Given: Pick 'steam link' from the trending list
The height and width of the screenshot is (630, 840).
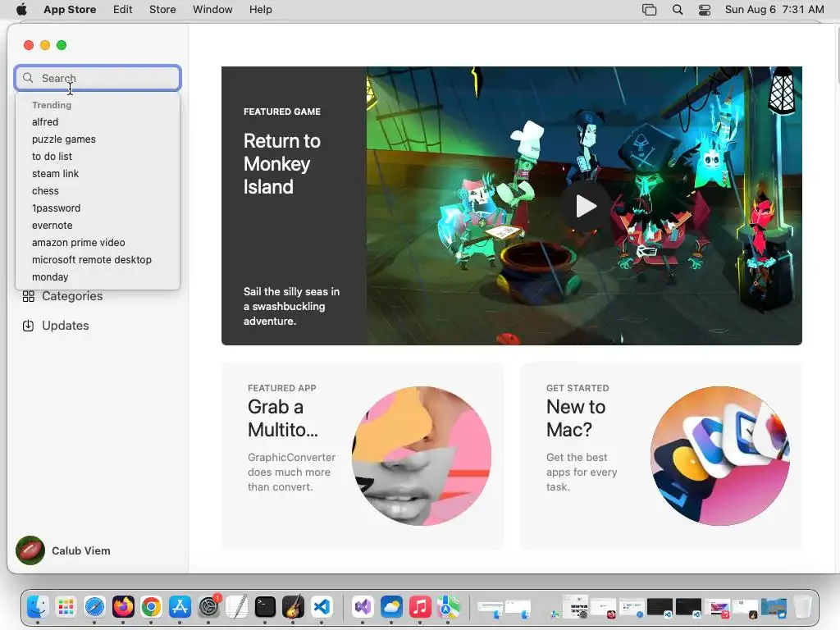Looking at the screenshot, I should pos(55,174).
